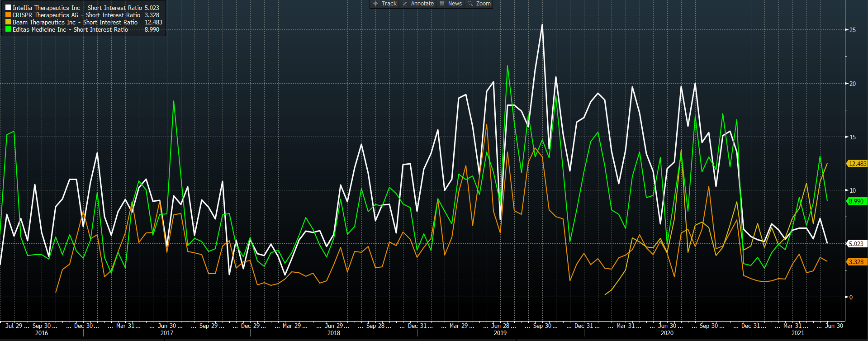Click the final Jun 30 date label
Screen dimensions: 868x341
(x=834, y=326)
